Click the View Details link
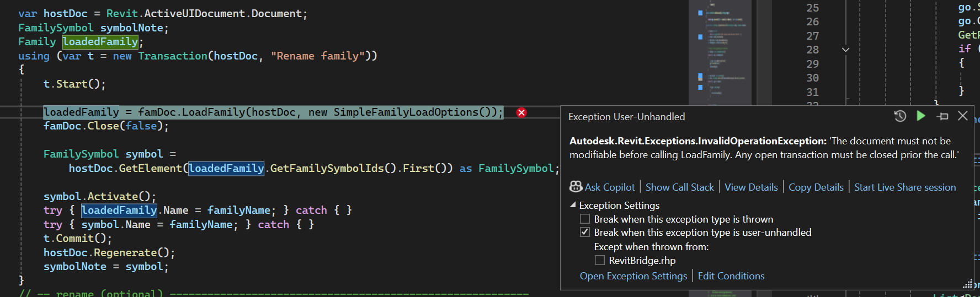 pos(751,187)
